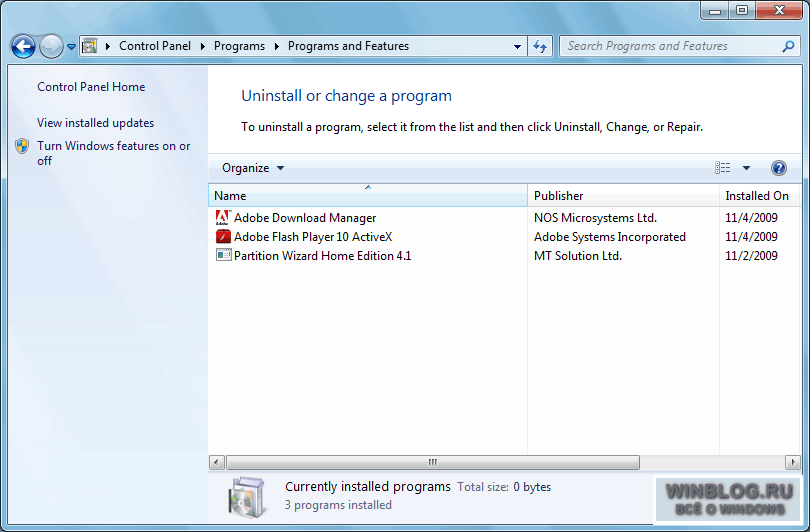The height and width of the screenshot is (532, 810).
Task: Click NOS Microsystems Ltd. publisher cell
Action: tap(595, 218)
